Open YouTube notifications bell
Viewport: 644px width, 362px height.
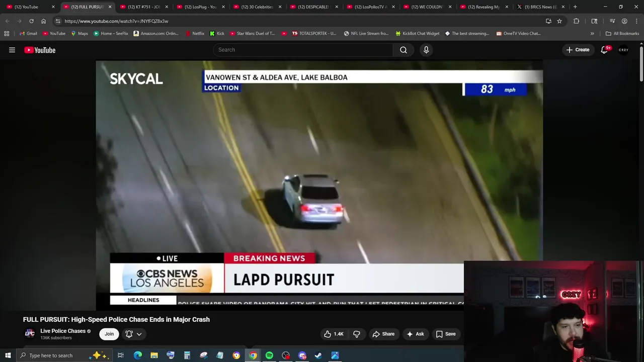(604, 50)
